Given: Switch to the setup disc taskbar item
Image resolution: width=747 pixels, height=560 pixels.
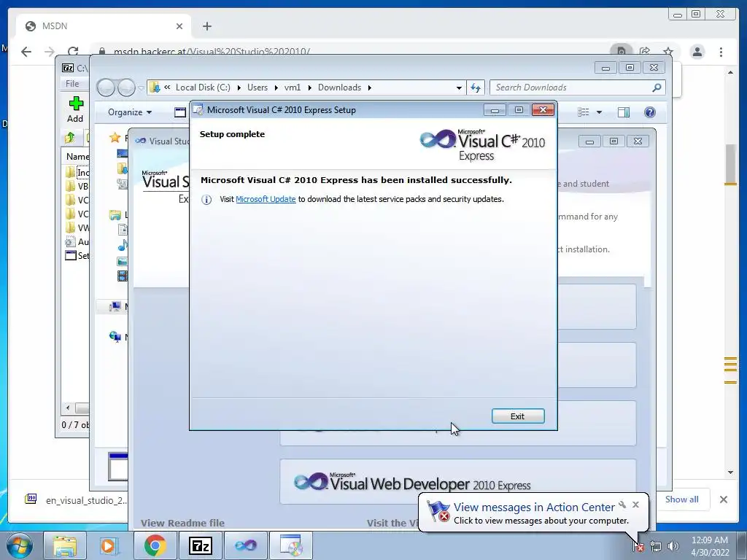Looking at the screenshot, I should click(x=290, y=545).
